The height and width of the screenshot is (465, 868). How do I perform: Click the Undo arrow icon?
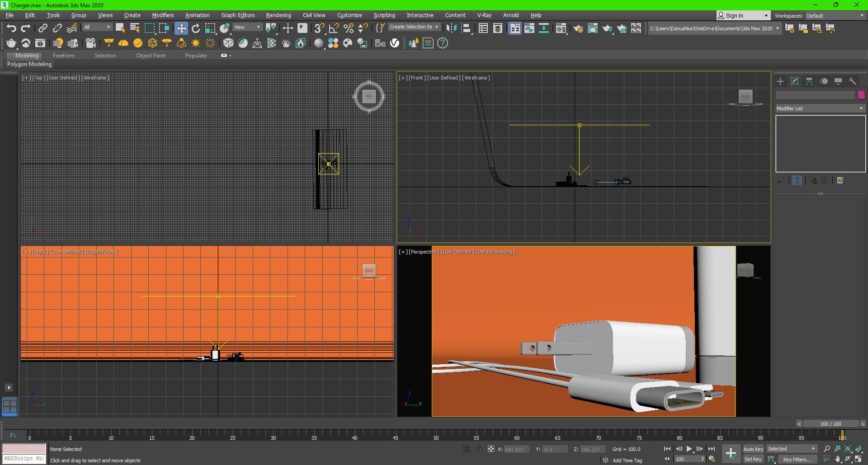[11, 28]
